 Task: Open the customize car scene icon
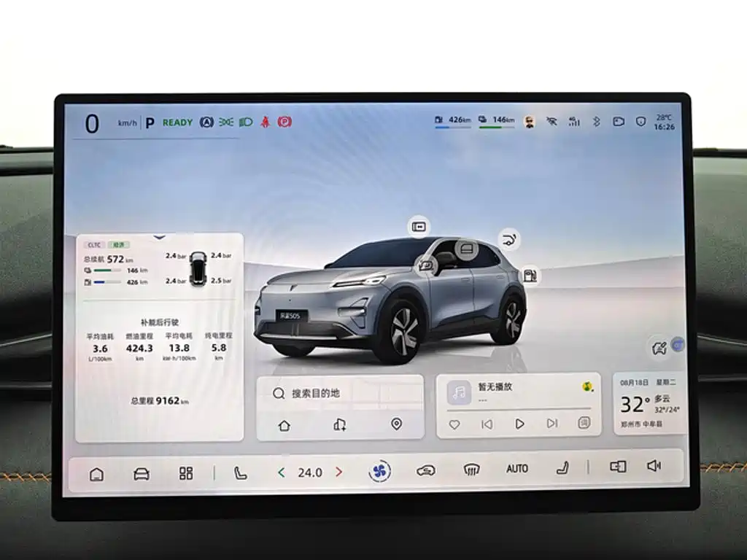[x=659, y=348]
